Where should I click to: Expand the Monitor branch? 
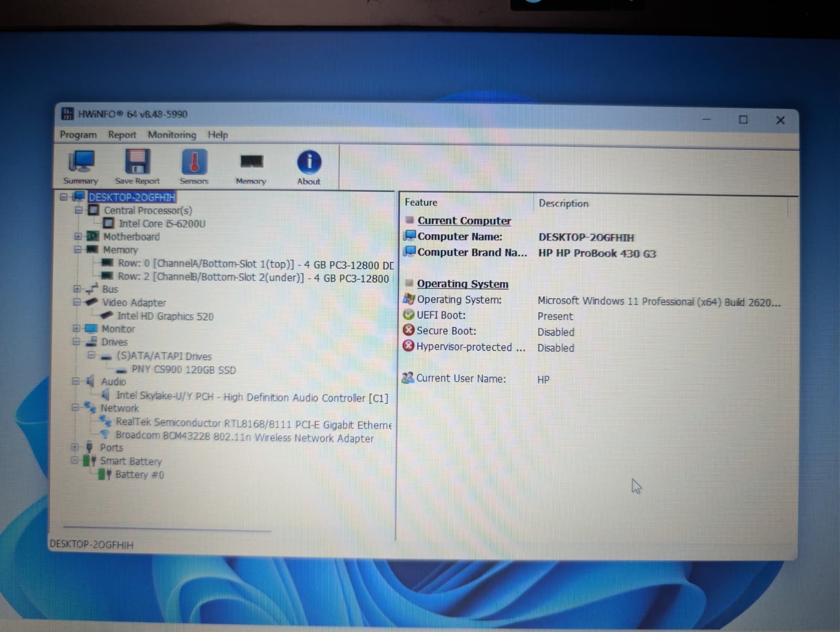click(76, 329)
